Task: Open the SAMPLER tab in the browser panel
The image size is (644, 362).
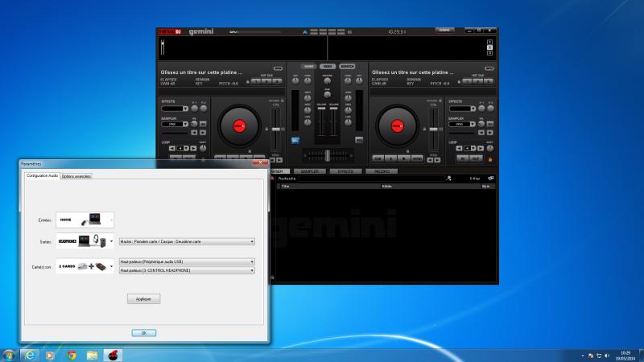Action: (311, 171)
